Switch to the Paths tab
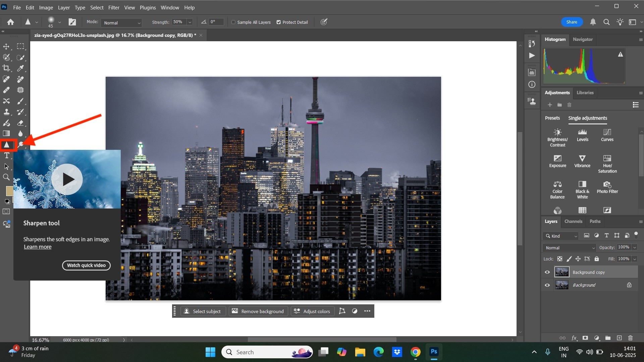The width and height of the screenshot is (644, 362). pyautogui.click(x=595, y=221)
